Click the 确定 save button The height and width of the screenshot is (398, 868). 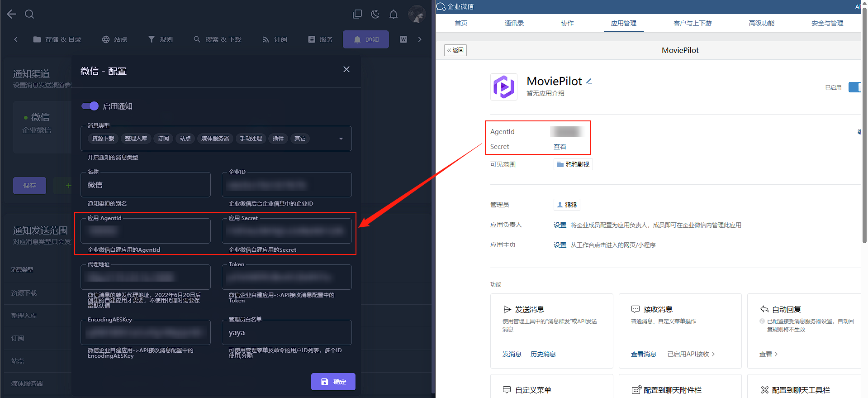[x=333, y=382]
